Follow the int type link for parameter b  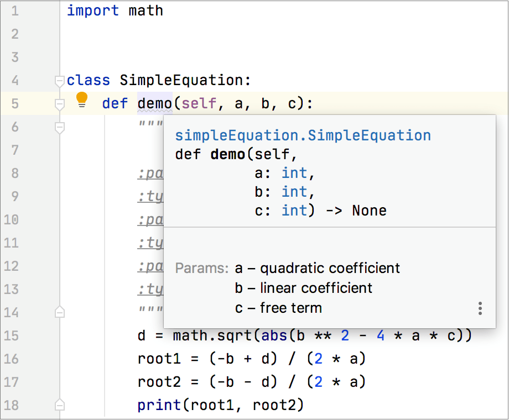coord(294,191)
